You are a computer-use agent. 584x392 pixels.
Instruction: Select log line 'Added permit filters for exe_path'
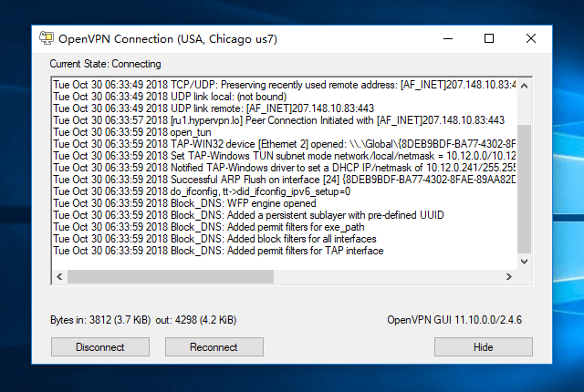click(x=209, y=228)
